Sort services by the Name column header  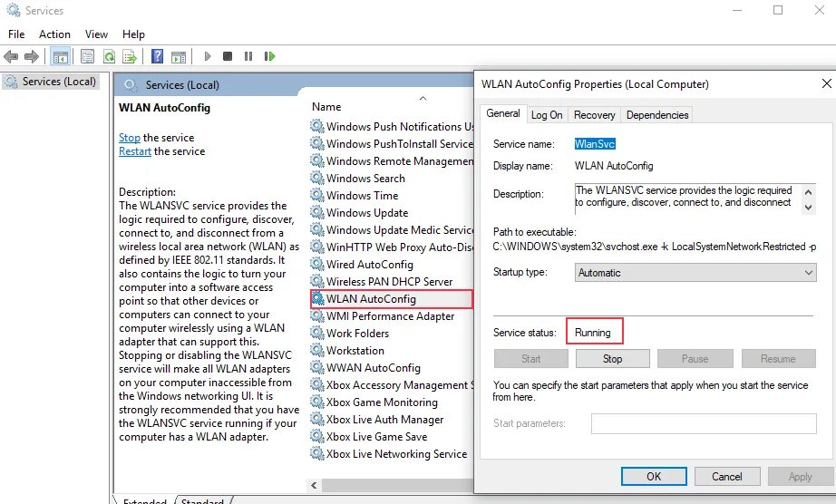tap(326, 107)
